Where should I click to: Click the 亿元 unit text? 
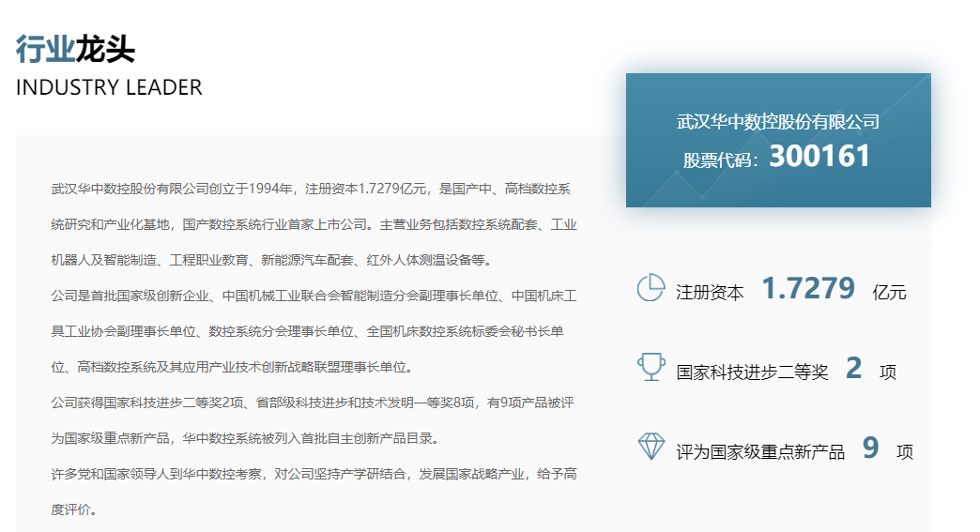(x=889, y=292)
